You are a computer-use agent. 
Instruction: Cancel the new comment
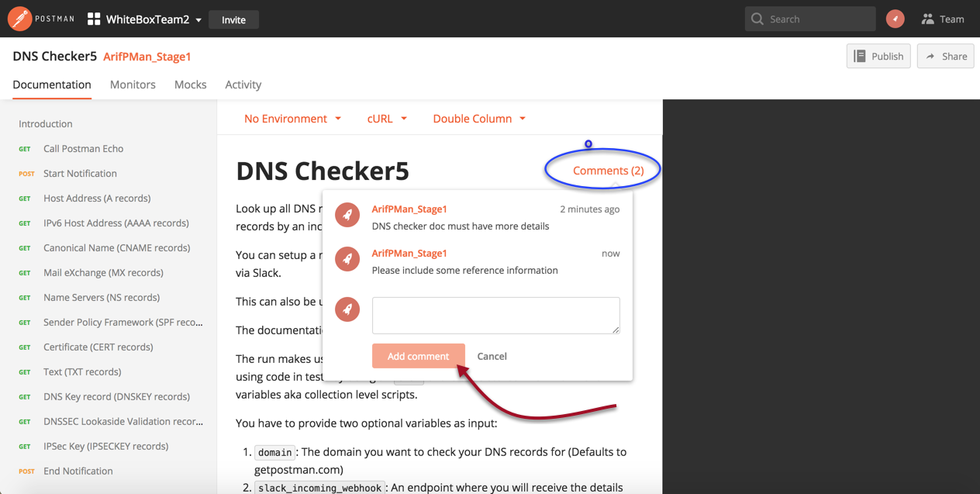pyautogui.click(x=492, y=356)
